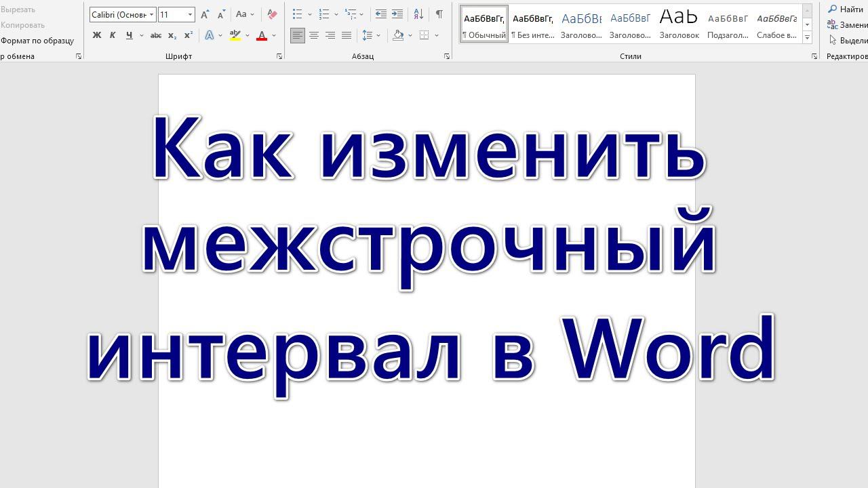The height and width of the screenshot is (488, 868).
Task: Open the font size dropdown arrow
Action: click(190, 14)
